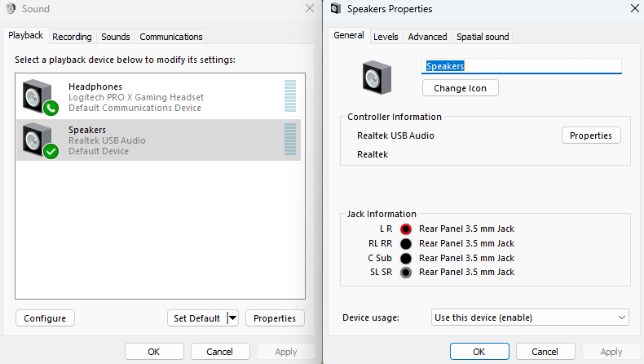Click the Configure button
Image resolution: width=644 pixels, height=364 pixels.
click(45, 318)
